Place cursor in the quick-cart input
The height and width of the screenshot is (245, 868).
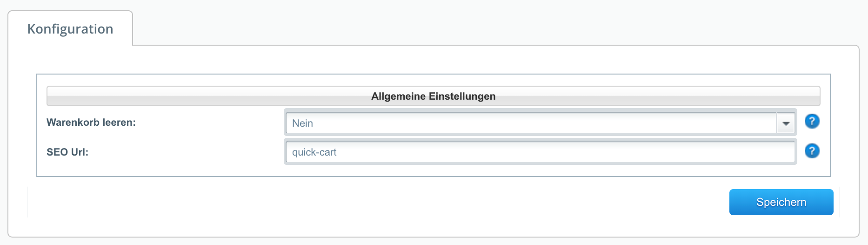(x=540, y=152)
